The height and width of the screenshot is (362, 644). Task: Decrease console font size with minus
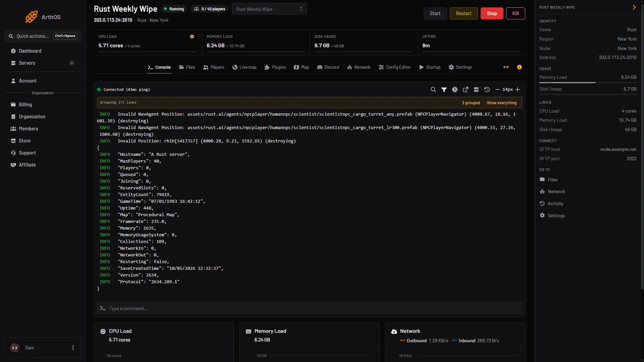498,89
